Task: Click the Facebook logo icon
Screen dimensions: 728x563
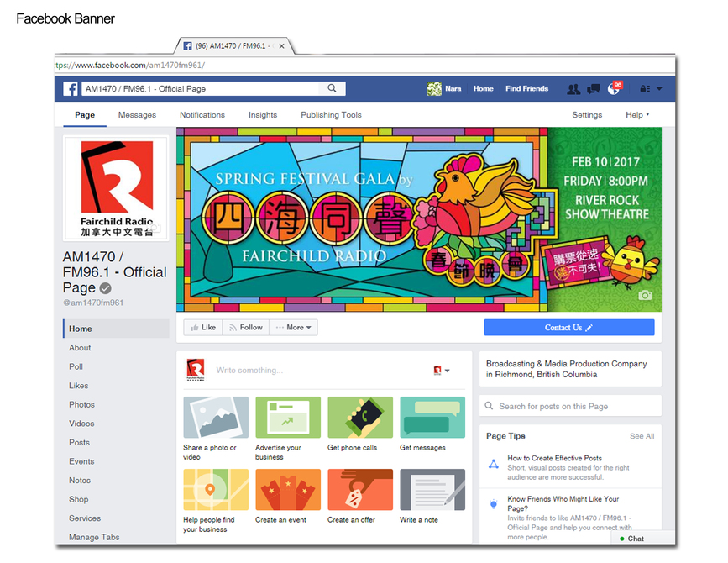Action: click(x=71, y=88)
